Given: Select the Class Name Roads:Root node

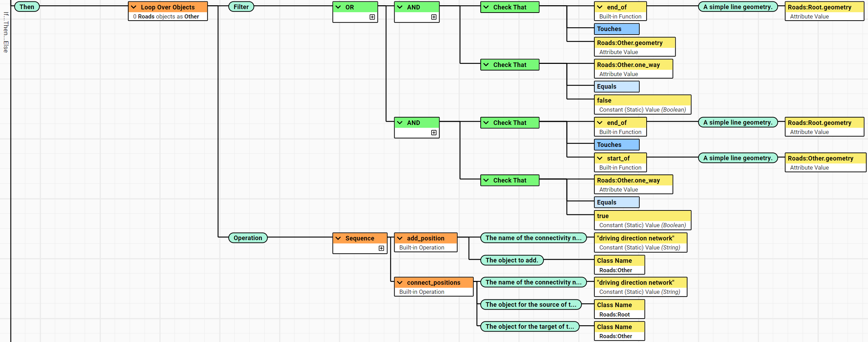Looking at the screenshot, I should pyautogui.click(x=619, y=310).
